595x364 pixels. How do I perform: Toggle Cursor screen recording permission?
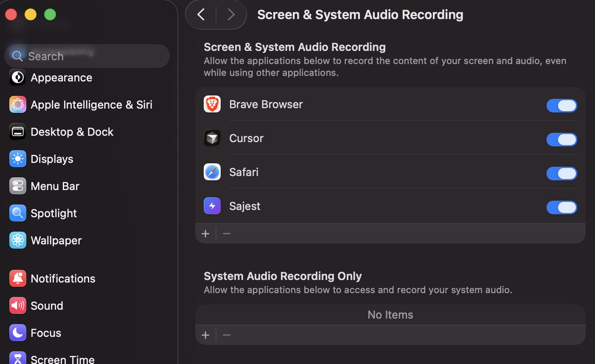(x=561, y=140)
